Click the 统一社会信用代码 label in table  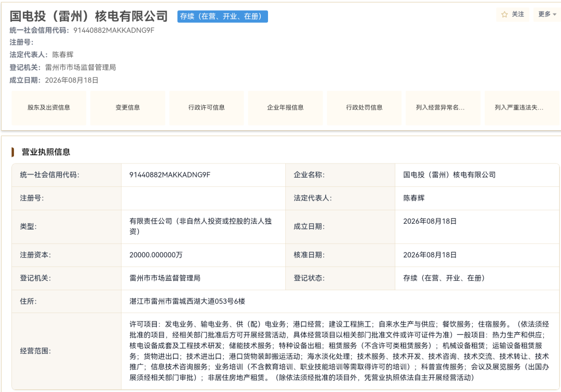point(50,175)
